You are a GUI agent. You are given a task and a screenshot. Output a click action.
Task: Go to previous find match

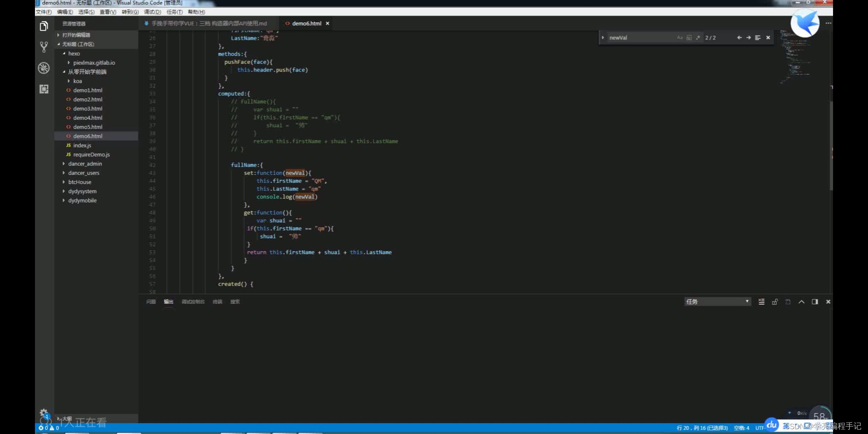tap(739, 37)
